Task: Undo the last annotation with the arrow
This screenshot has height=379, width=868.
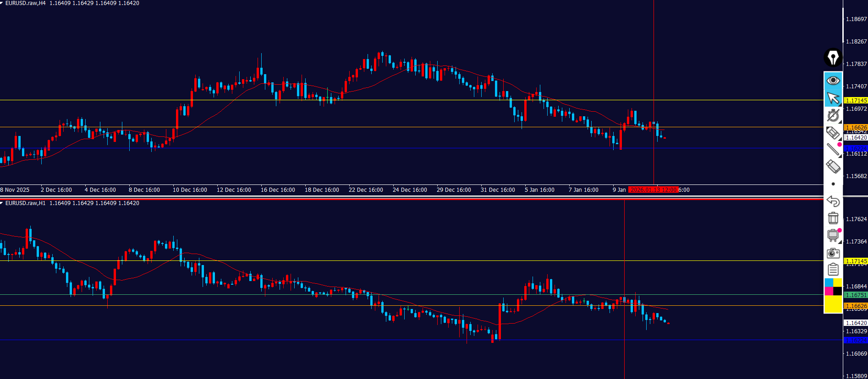Action: (x=833, y=201)
